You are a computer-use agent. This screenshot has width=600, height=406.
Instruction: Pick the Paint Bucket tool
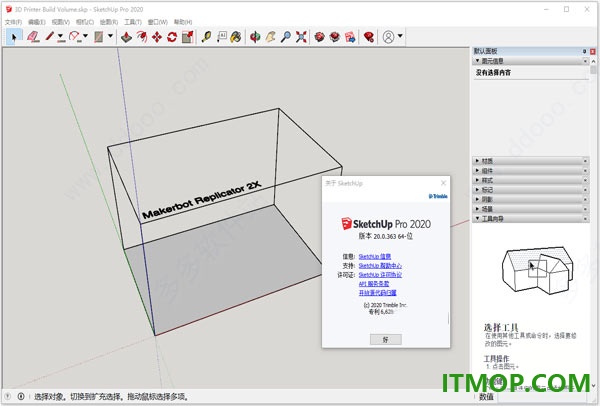(x=236, y=37)
